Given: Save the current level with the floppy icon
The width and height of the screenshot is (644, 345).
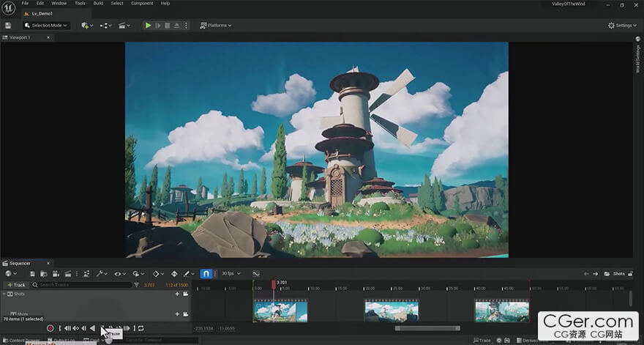Looking at the screenshot, I should [x=8, y=26].
